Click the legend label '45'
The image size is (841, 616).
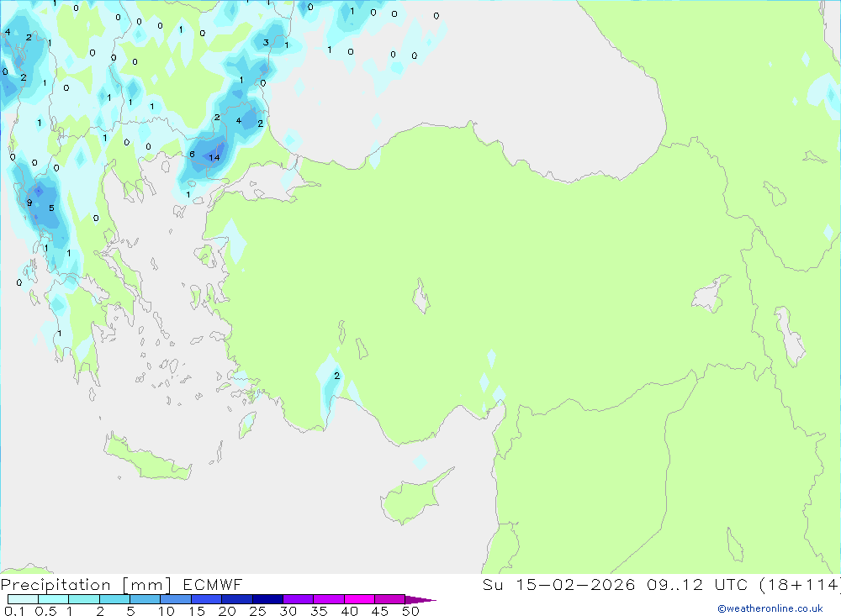coord(380,611)
